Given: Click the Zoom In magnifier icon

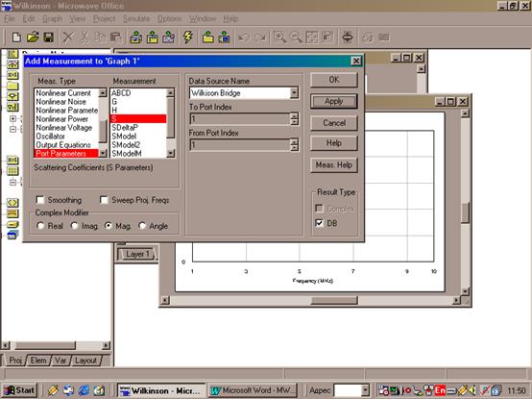Looking at the screenshot, I should point(279,37).
